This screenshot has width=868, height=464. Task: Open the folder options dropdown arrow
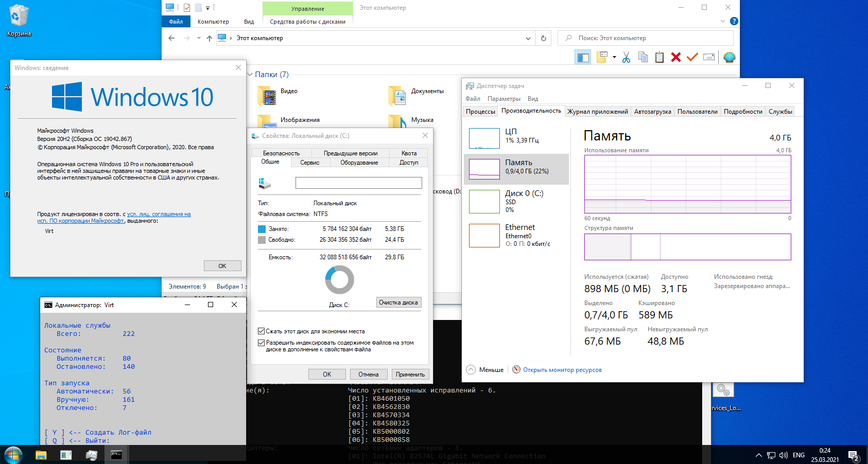pyautogui.click(x=614, y=58)
